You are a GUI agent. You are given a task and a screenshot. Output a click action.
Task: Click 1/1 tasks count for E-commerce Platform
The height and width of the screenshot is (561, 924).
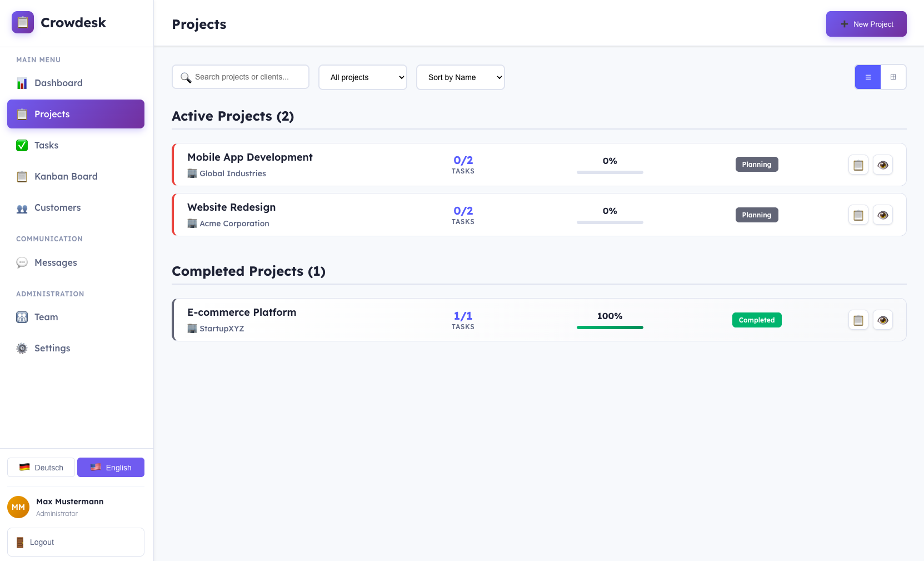(463, 316)
